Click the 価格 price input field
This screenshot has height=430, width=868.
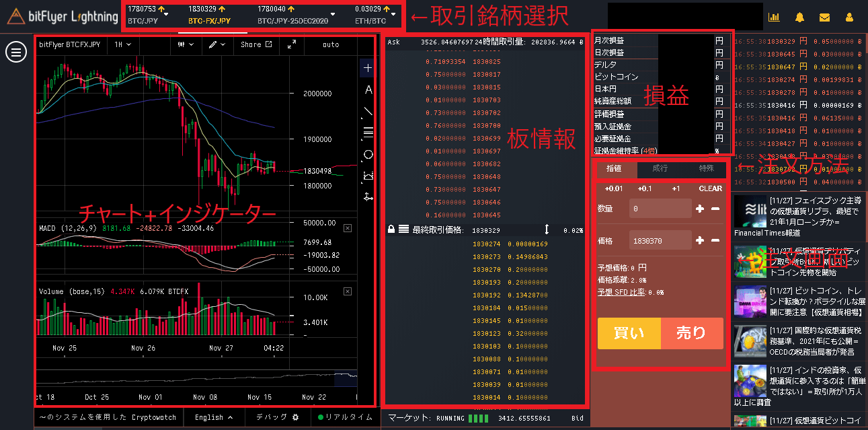(x=660, y=240)
